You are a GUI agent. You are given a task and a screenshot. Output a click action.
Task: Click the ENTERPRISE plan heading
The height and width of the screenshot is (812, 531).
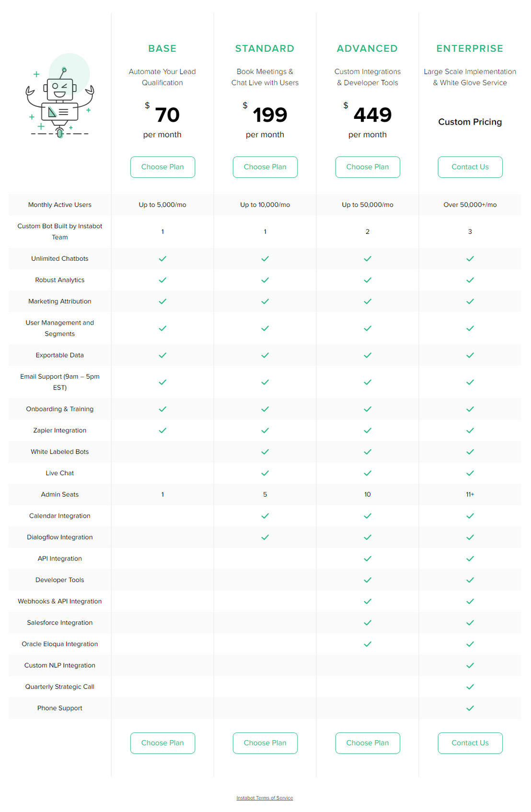(x=470, y=48)
